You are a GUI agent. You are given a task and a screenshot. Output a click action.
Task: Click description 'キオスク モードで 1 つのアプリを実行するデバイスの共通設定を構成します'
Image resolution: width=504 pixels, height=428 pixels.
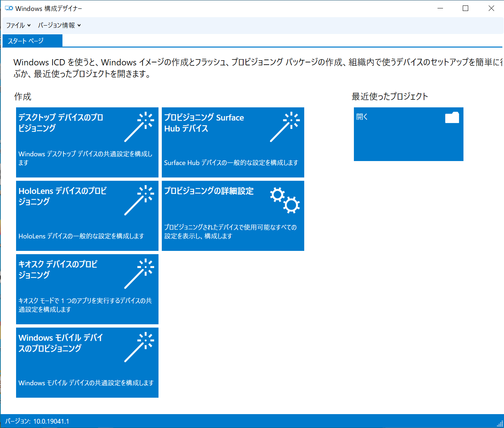click(x=85, y=305)
